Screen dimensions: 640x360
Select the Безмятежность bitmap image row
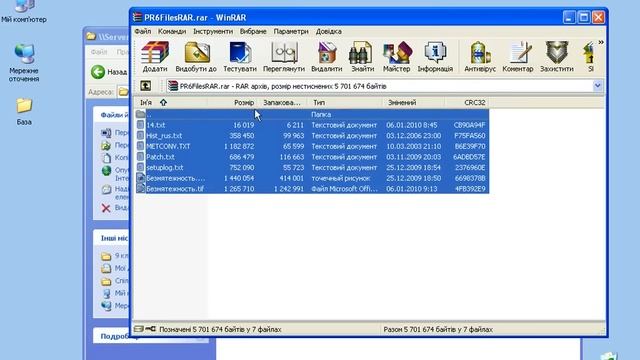click(x=312, y=178)
